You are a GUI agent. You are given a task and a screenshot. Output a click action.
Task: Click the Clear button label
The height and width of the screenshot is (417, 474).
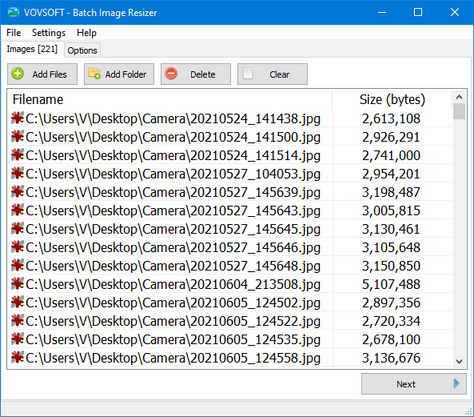pyautogui.click(x=279, y=74)
